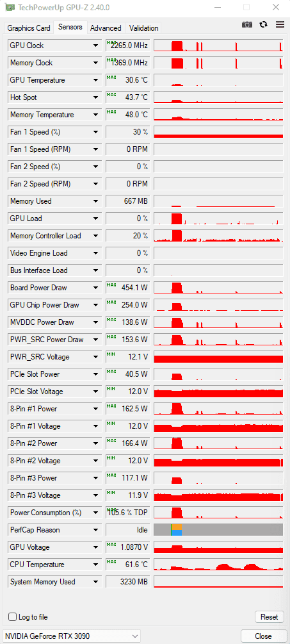The width and height of the screenshot is (290, 644).
Task: Click the 454.1 W Board Power Draw value
Action: click(x=128, y=288)
